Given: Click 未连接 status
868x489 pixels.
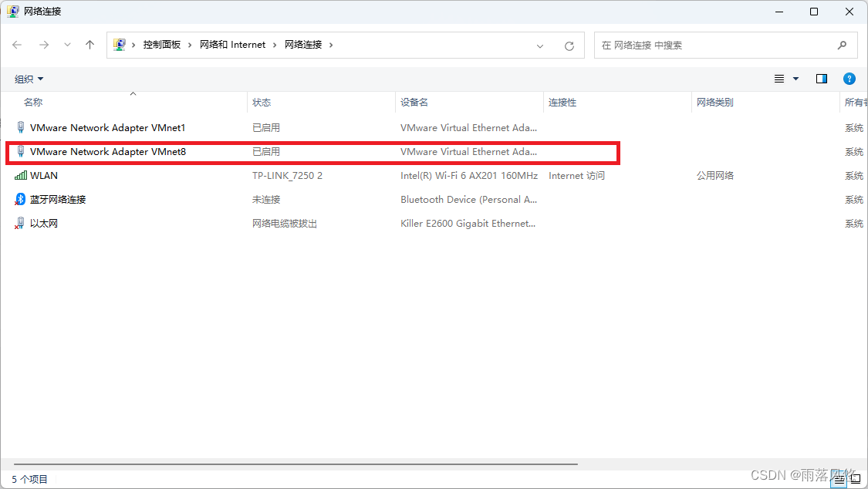Looking at the screenshot, I should (266, 200).
